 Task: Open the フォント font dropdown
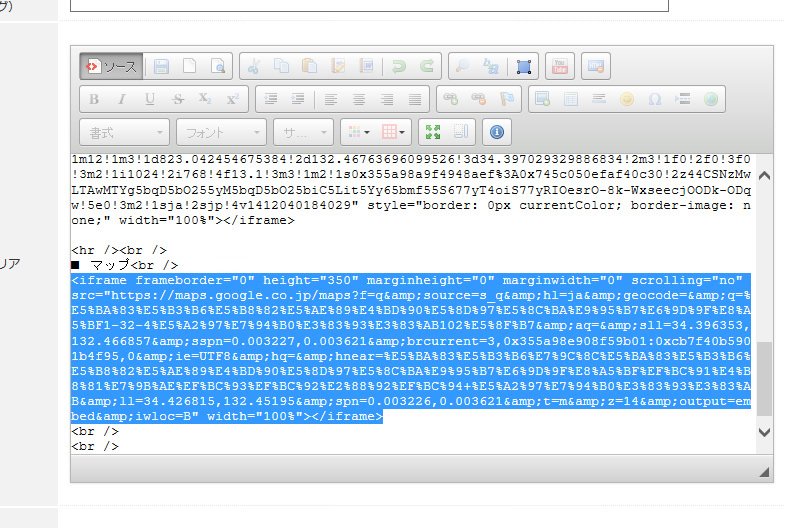221,133
